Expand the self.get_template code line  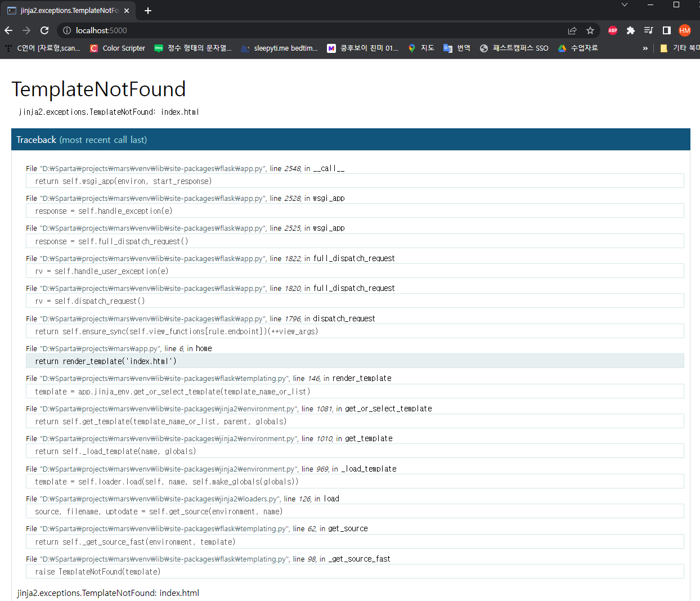click(x=355, y=421)
